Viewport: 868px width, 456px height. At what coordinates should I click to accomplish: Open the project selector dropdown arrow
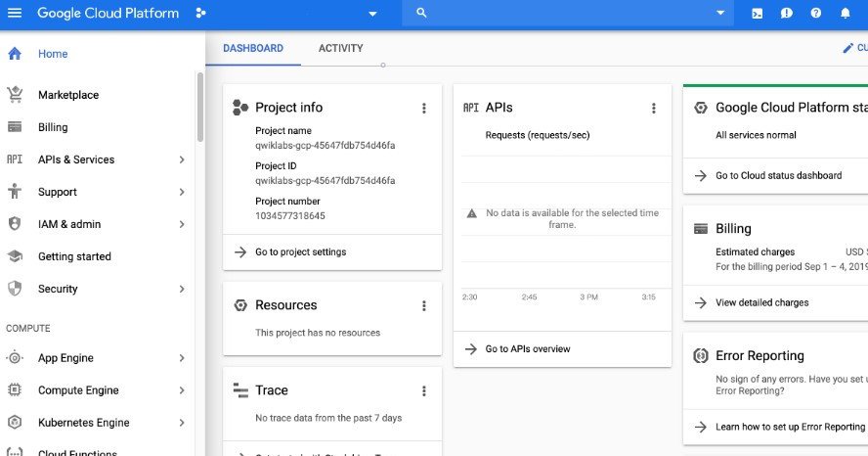(x=372, y=14)
